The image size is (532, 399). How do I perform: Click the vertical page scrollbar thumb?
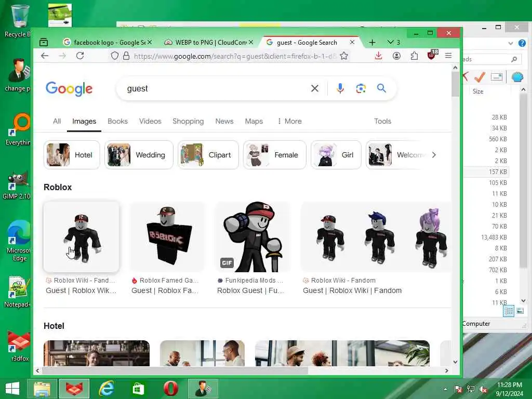(455, 84)
